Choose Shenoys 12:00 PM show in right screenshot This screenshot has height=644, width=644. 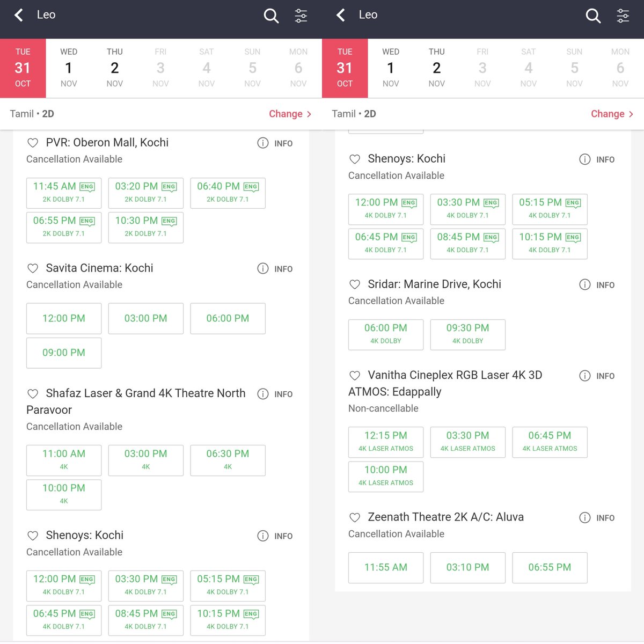tap(386, 209)
